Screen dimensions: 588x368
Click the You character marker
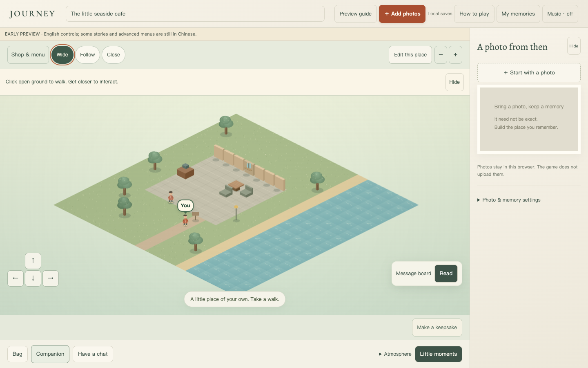click(185, 220)
